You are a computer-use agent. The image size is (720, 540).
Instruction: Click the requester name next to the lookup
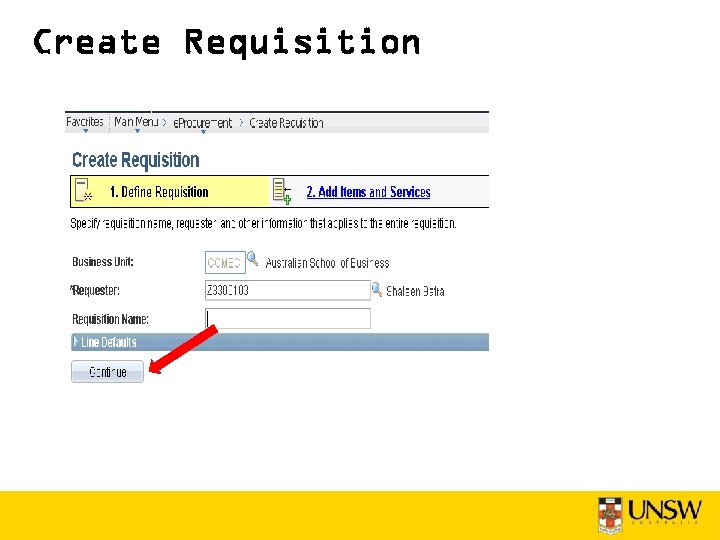tap(415, 291)
